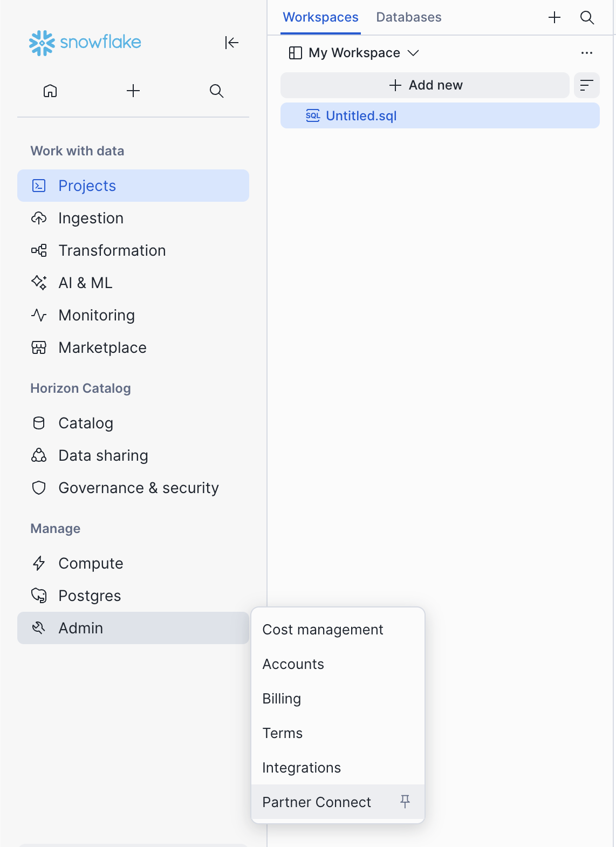Click the workspace layout icon
616x847 pixels.
296,53
